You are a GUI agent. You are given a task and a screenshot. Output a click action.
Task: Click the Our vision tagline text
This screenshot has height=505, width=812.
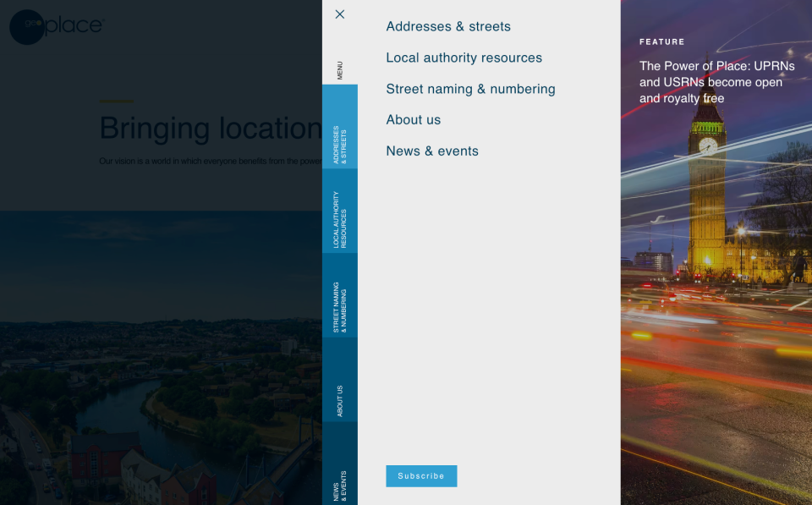[211, 161]
